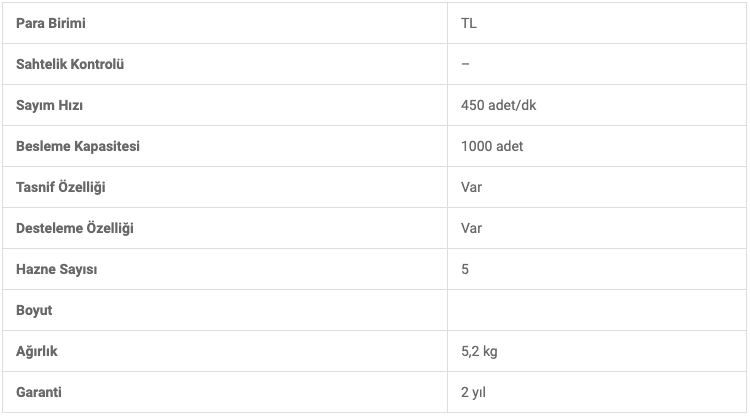750x417 pixels.
Task: Click the Desteleme Özelliği label
Action: 75,228
